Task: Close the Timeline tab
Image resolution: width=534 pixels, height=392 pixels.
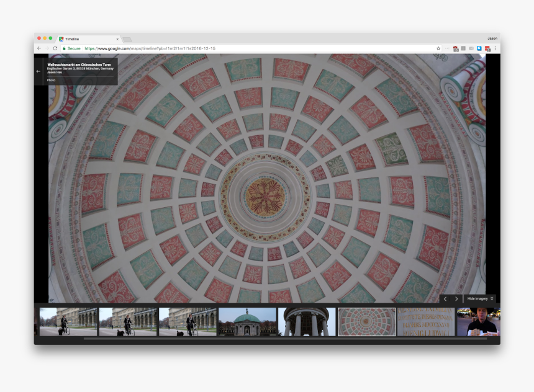Action: tap(117, 39)
